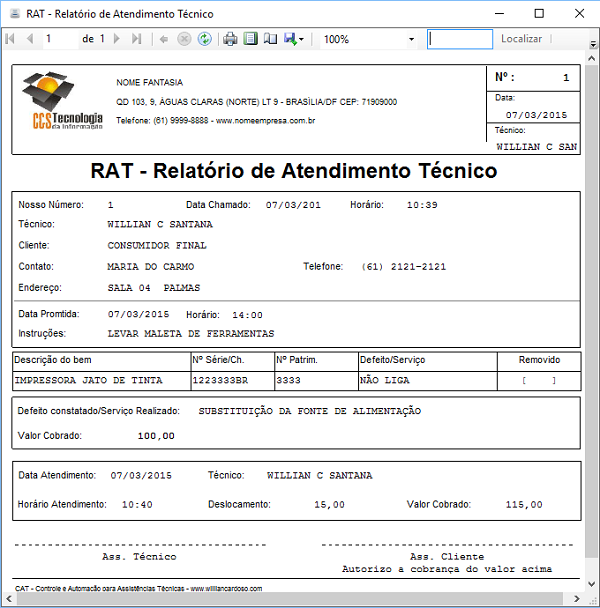Image resolution: width=600 pixels, height=608 pixels.
Task: Click the horizontal scrollbar thumb
Action: (289, 599)
